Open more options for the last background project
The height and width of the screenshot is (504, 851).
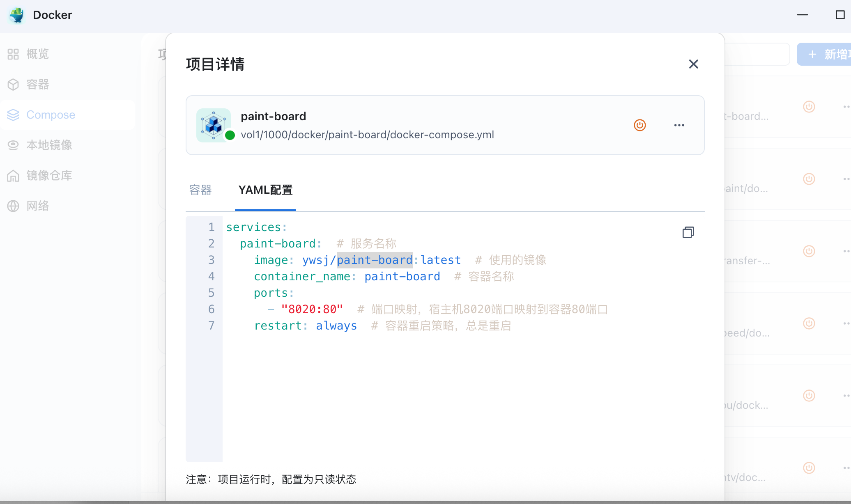point(846,468)
